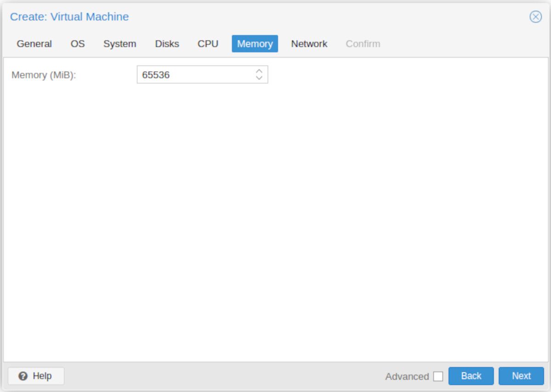Viewport: 551px width, 392px height.
Task: Click the Help question mark icon
Action: pyautogui.click(x=23, y=376)
